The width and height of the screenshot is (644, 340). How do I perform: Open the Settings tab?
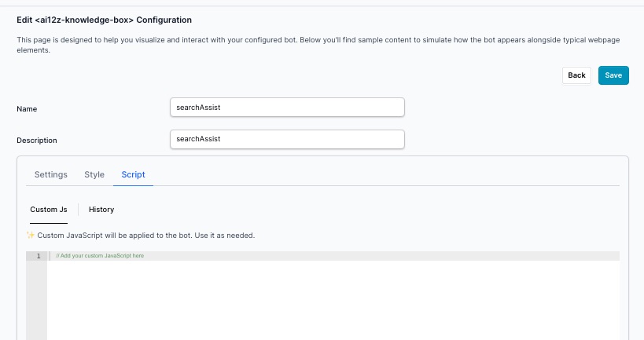coord(50,174)
